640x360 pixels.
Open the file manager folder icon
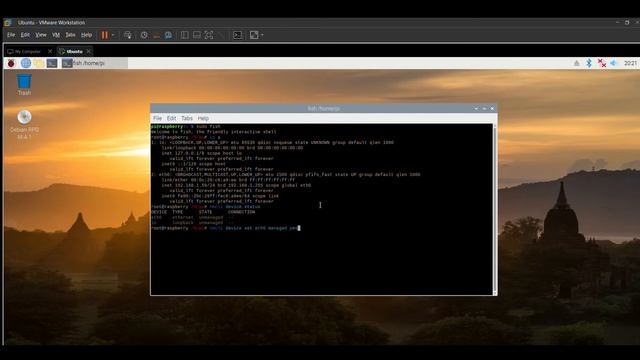click(x=39, y=63)
